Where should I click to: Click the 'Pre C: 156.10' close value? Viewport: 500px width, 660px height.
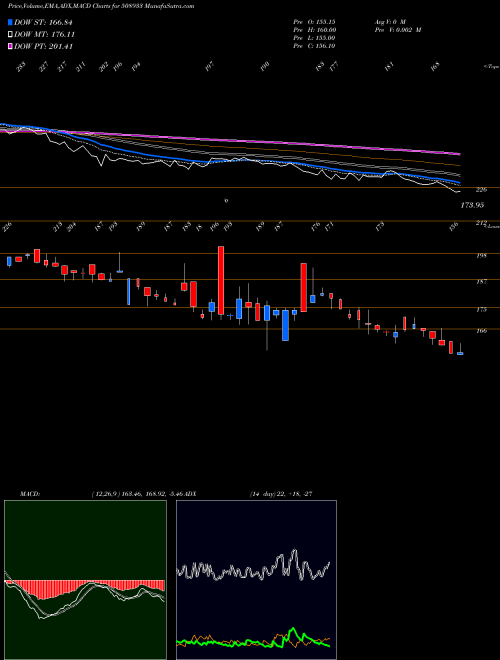click(x=314, y=46)
